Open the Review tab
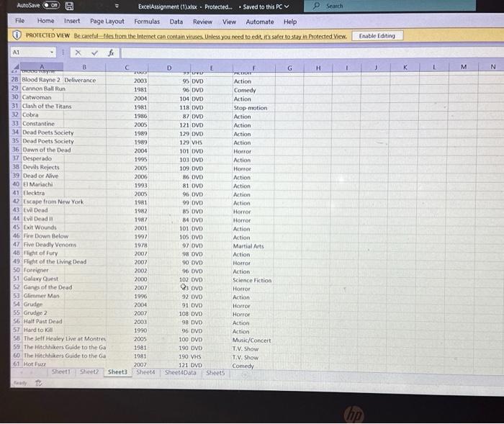504x424 pixels. (202, 22)
